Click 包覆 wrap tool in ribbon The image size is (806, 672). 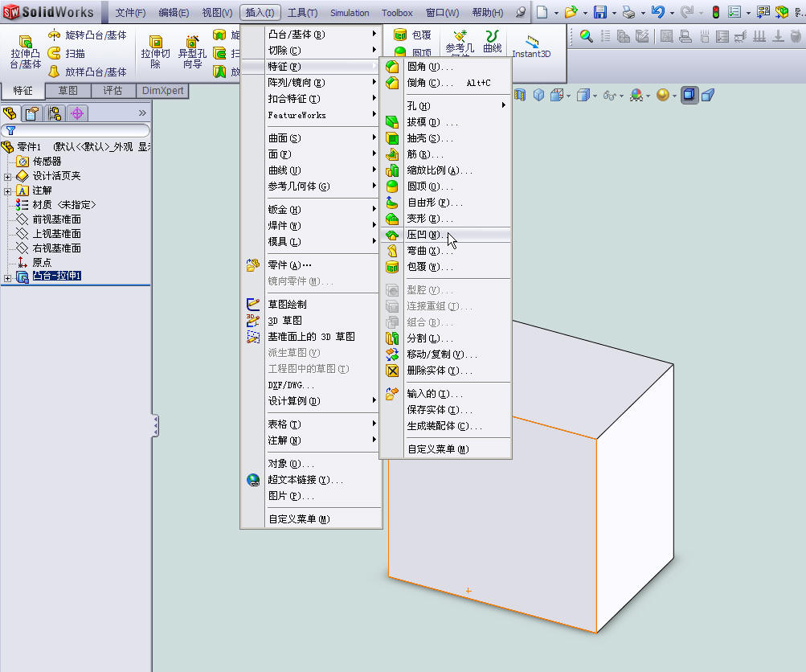412,35
